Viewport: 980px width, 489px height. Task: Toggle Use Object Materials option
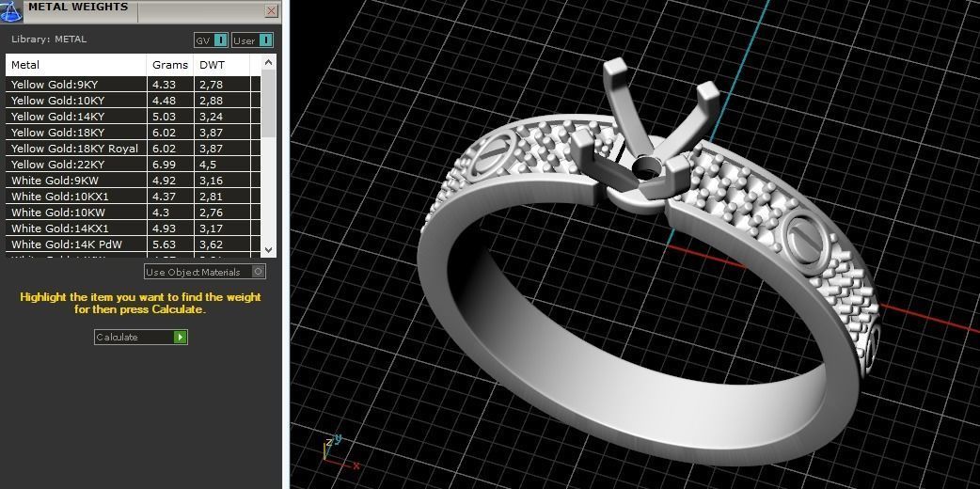(205, 272)
